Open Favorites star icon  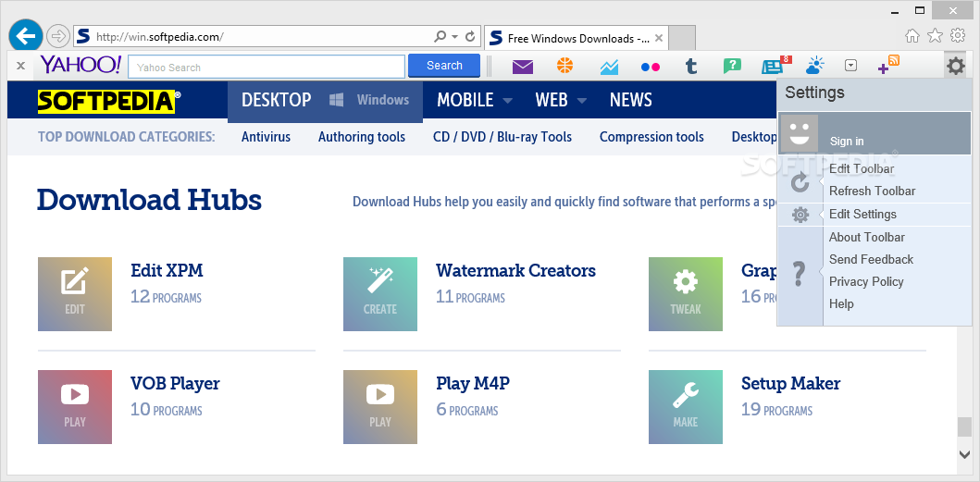pyautogui.click(x=935, y=36)
